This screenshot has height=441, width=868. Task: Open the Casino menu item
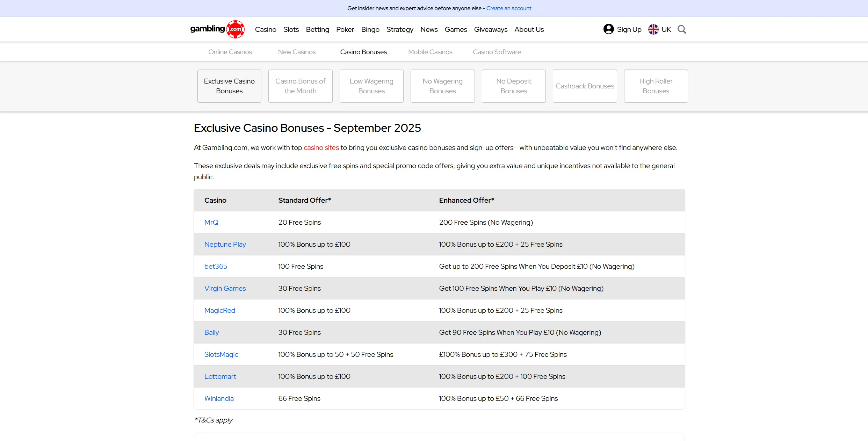[x=266, y=29]
